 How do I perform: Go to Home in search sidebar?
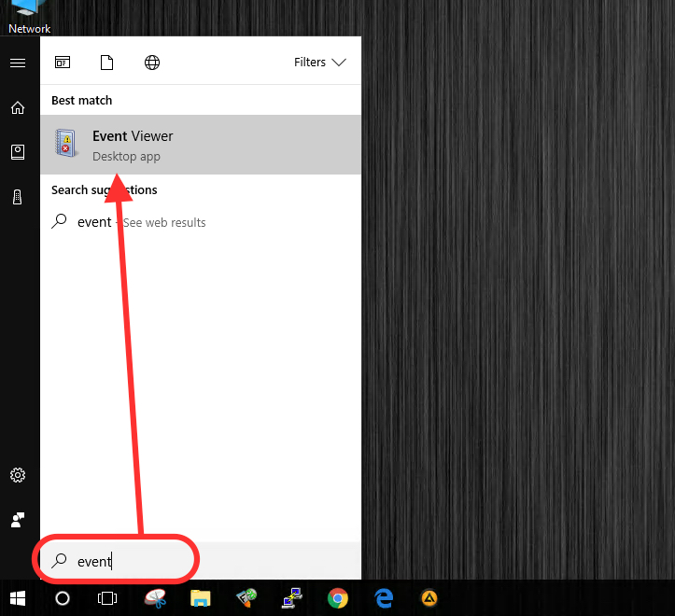tap(18, 107)
